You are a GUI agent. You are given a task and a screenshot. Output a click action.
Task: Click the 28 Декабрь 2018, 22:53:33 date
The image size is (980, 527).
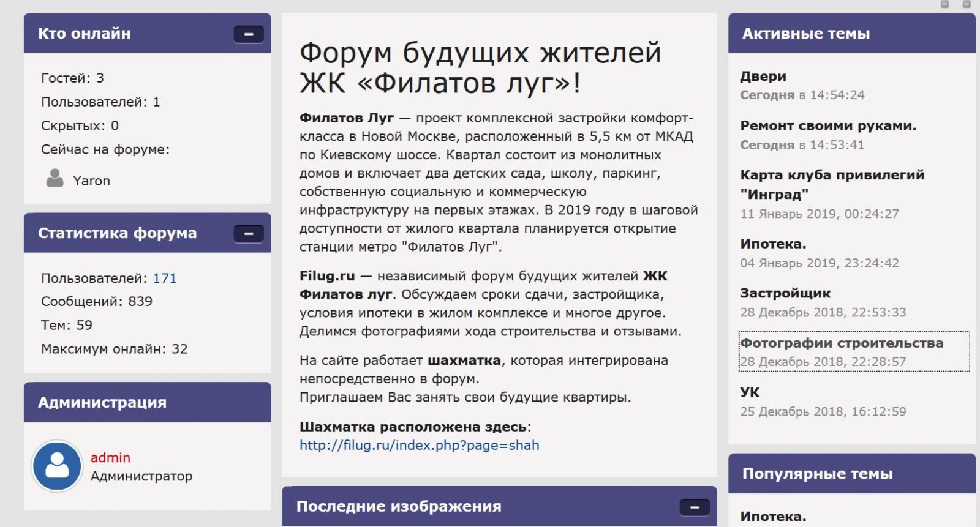[x=823, y=312]
